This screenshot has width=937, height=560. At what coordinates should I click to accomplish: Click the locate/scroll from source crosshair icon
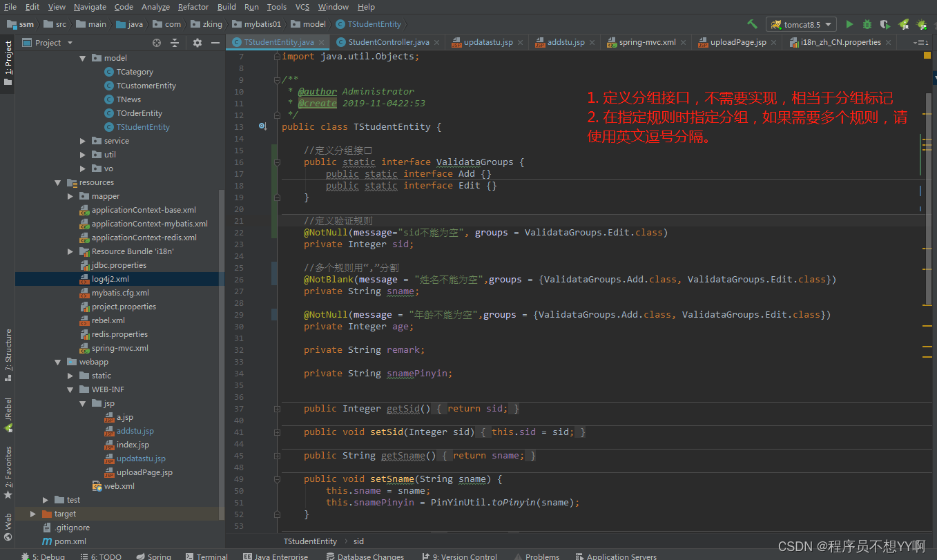(157, 43)
